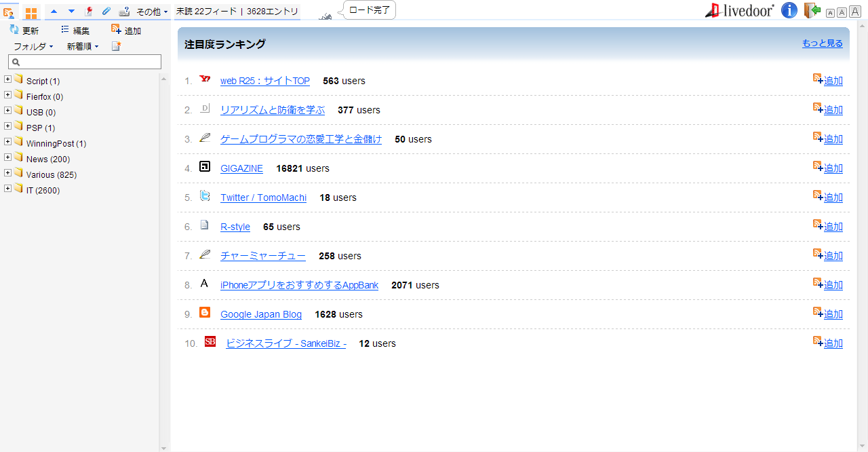Open the チャーミャーチュー link
This screenshot has width=868, height=452.
coord(263,256)
